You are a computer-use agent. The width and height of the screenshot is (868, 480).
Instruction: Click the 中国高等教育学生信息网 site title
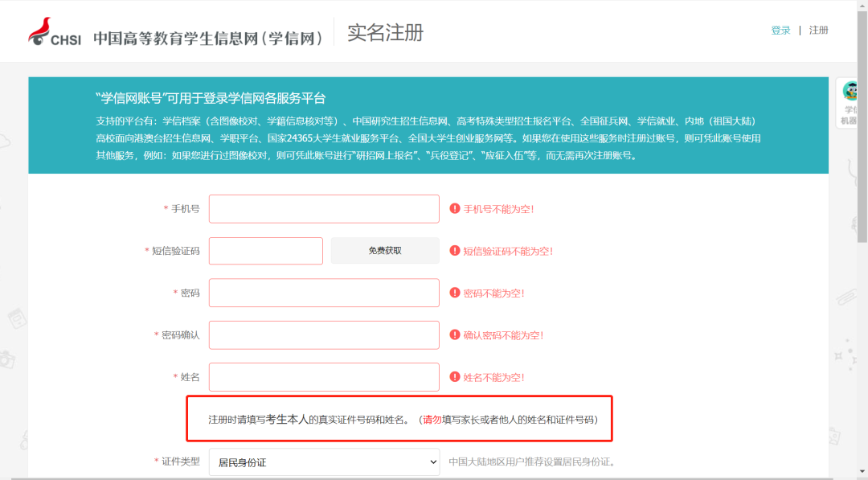[x=208, y=38]
